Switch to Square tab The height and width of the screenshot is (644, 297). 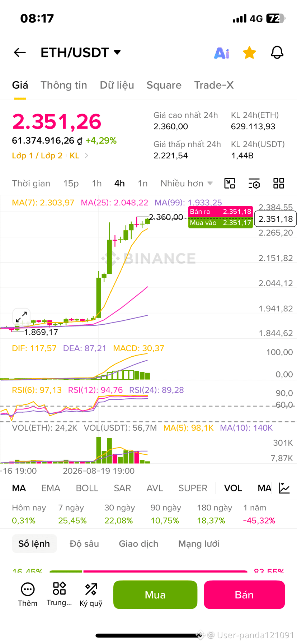tap(164, 85)
